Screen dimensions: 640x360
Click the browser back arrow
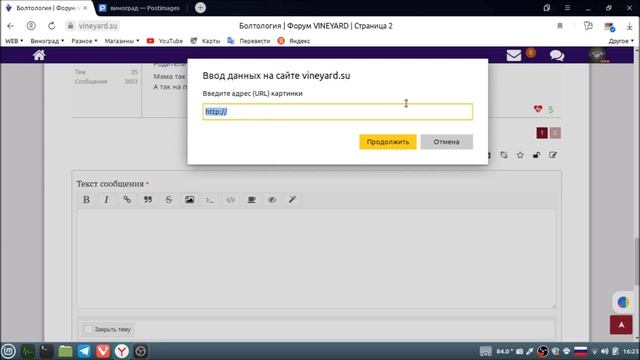pyautogui.click(x=11, y=26)
